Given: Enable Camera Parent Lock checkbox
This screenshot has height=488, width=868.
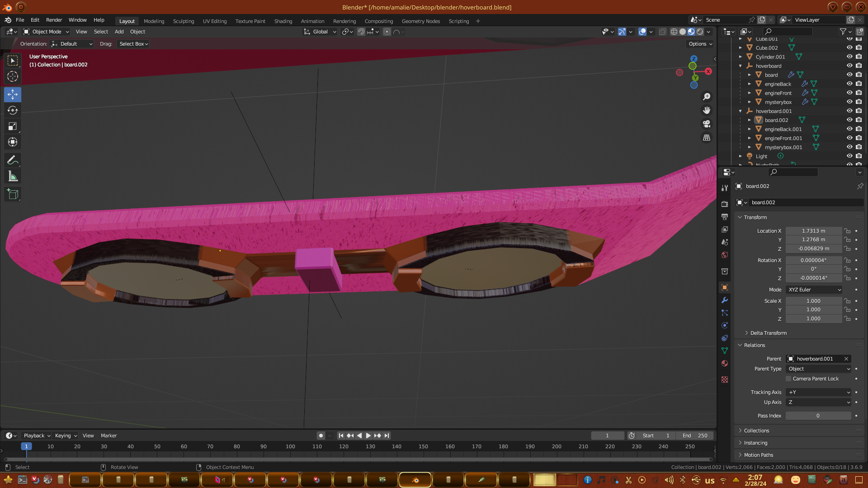Looking at the screenshot, I should [788, 379].
